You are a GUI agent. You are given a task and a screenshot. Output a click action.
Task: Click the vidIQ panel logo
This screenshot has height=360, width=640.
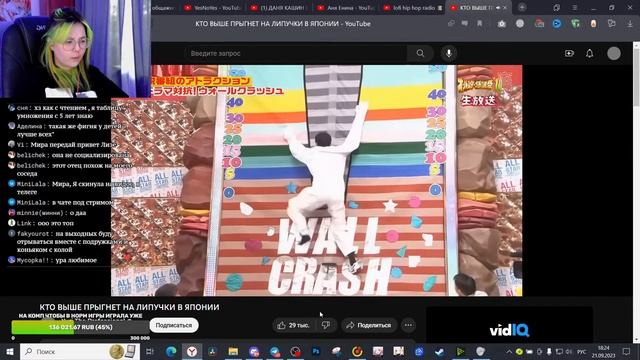[x=509, y=330]
